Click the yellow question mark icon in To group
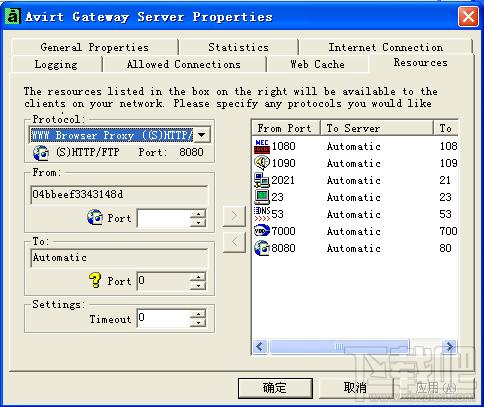Screen dimensions: 484x407 click(x=95, y=280)
